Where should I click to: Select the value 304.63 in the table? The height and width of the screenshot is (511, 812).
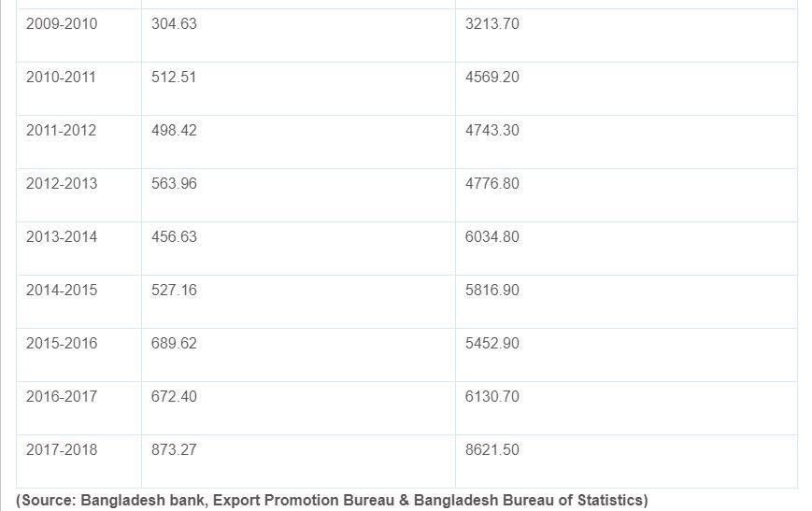click(x=174, y=23)
